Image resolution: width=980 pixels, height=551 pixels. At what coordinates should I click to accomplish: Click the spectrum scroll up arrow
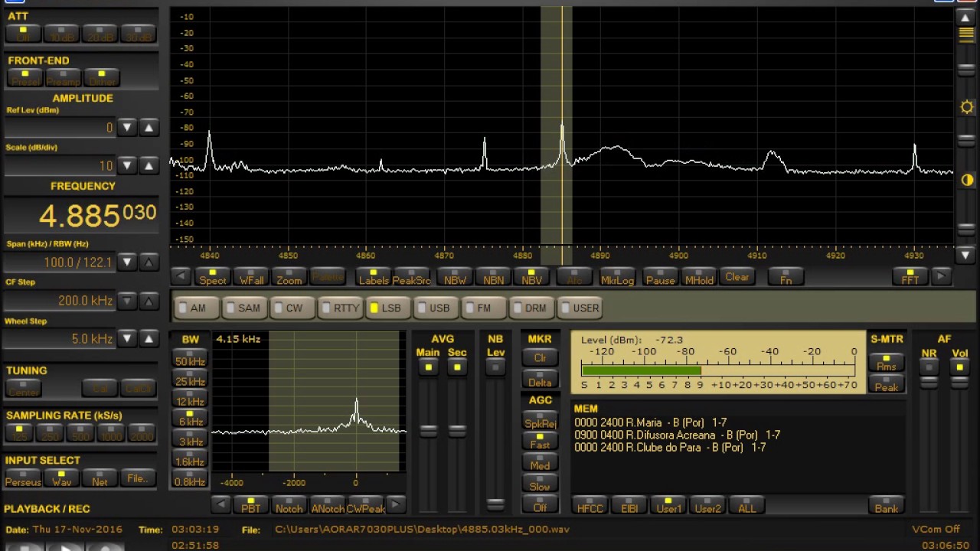pos(965,17)
